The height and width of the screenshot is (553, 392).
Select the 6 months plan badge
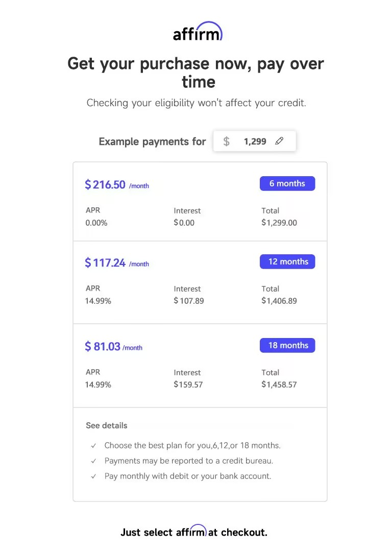(x=287, y=183)
